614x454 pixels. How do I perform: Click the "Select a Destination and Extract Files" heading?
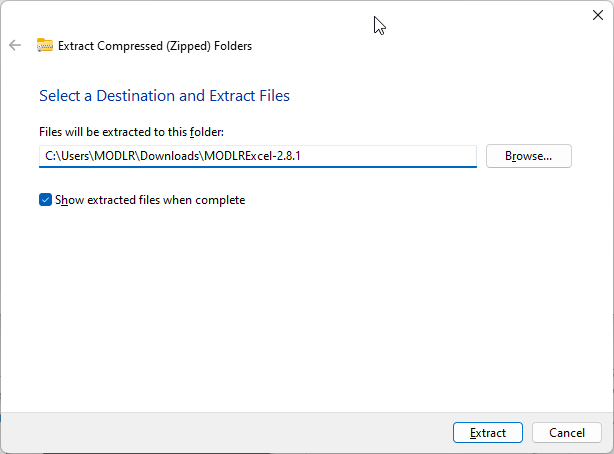click(x=164, y=96)
